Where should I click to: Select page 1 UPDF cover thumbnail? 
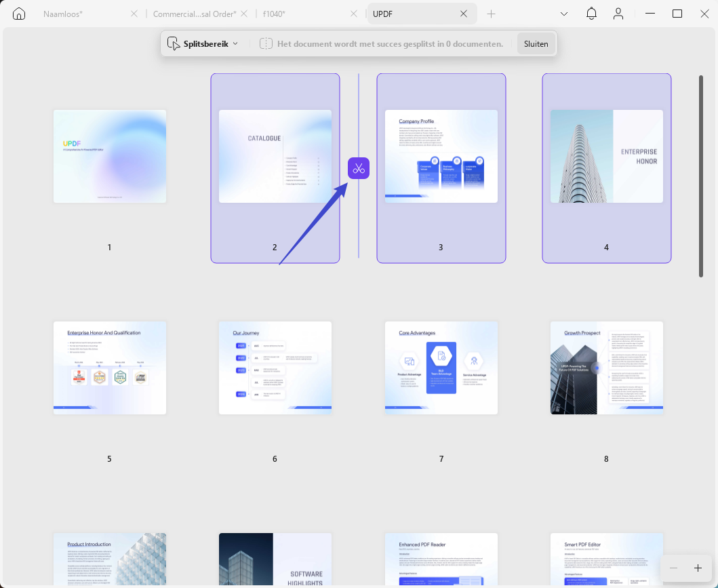[110, 156]
